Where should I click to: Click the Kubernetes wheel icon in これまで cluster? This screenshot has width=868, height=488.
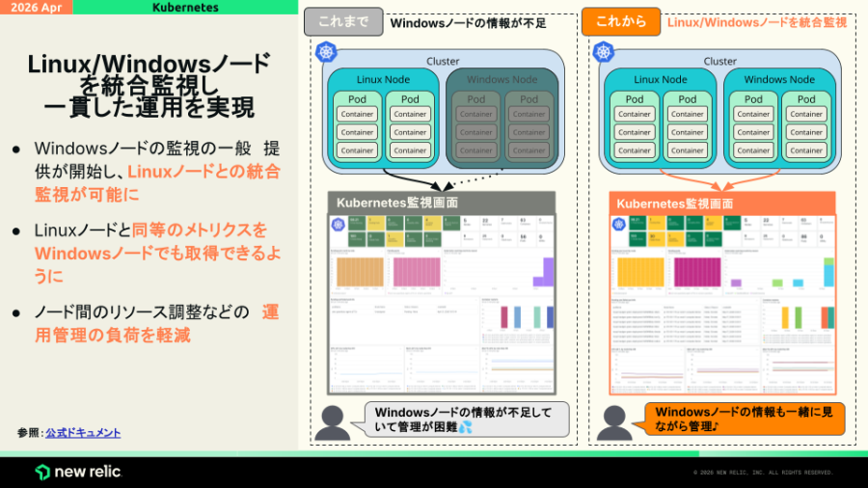[x=326, y=52]
